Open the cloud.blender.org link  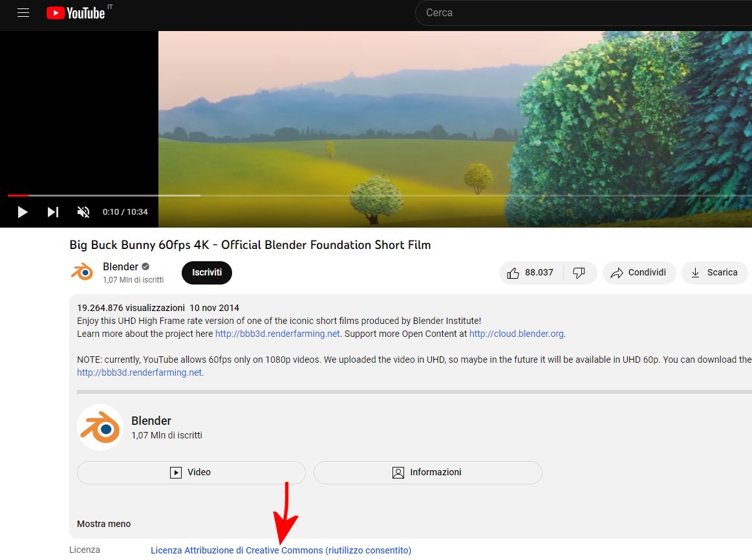click(516, 334)
